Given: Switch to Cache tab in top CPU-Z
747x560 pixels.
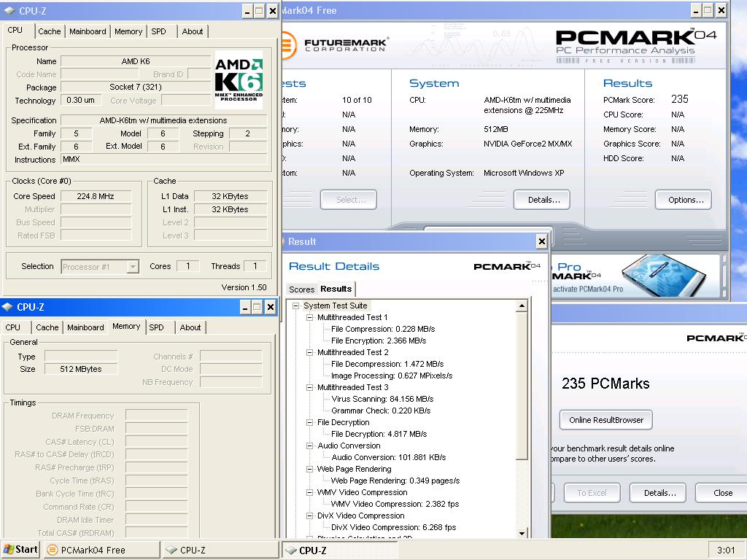Looking at the screenshot, I should (x=50, y=31).
